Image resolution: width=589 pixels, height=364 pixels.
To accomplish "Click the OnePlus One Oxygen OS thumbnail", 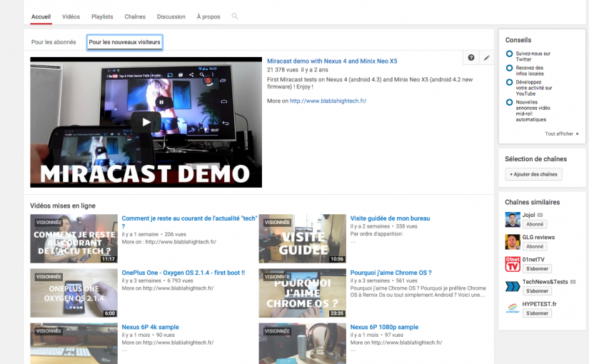I will pyautogui.click(x=74, y=293).
